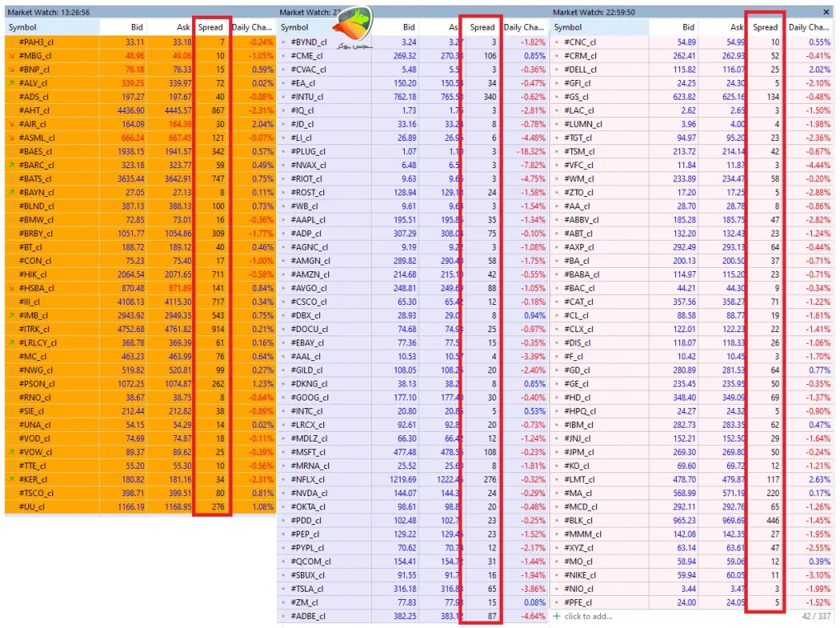Screen dimensions: 840x628
Task: Select the #TSLA_cl symbol row
Action: 412,589
